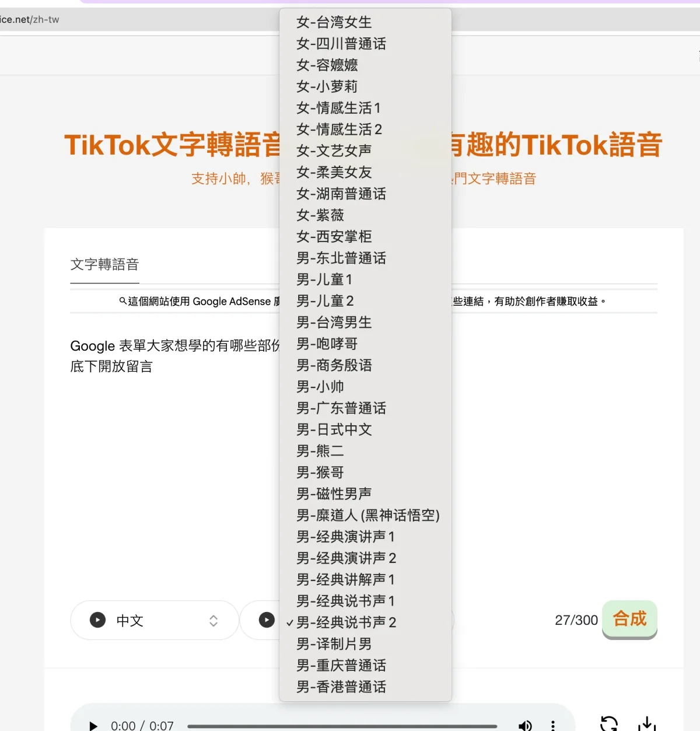Download the generated audio file

click(x=646, y=724)
